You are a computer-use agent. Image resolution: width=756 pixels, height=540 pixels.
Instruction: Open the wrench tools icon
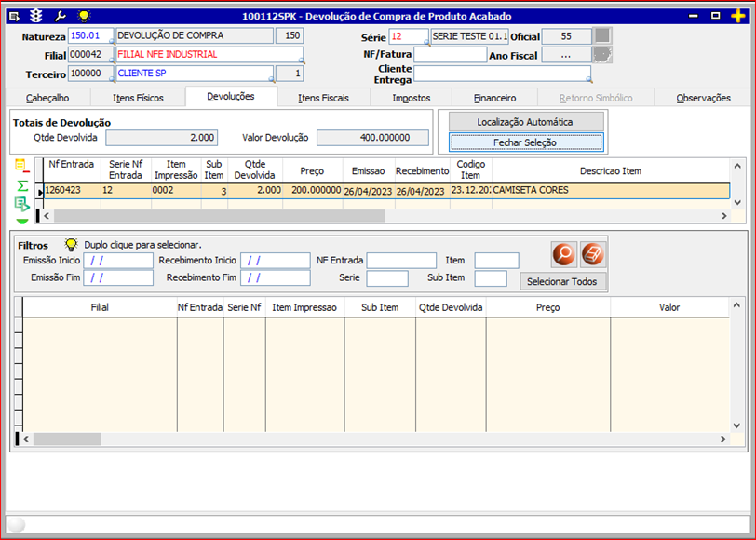61,16
